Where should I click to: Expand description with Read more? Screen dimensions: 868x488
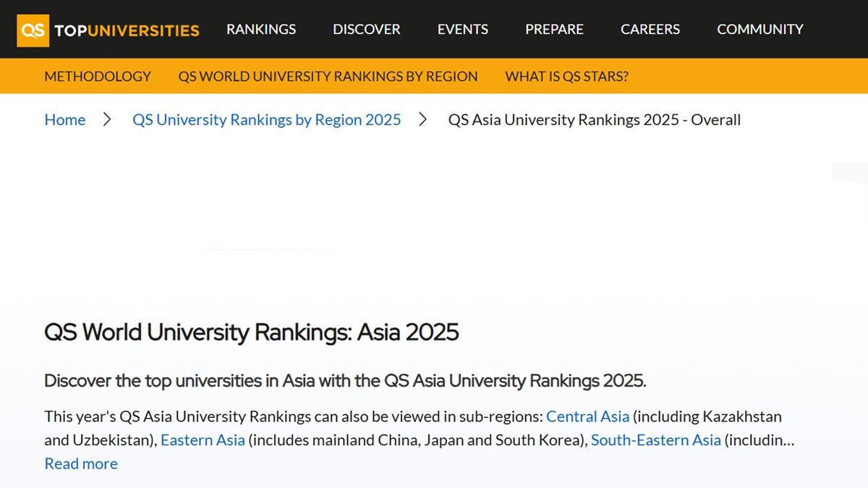(x=81, y=463)
